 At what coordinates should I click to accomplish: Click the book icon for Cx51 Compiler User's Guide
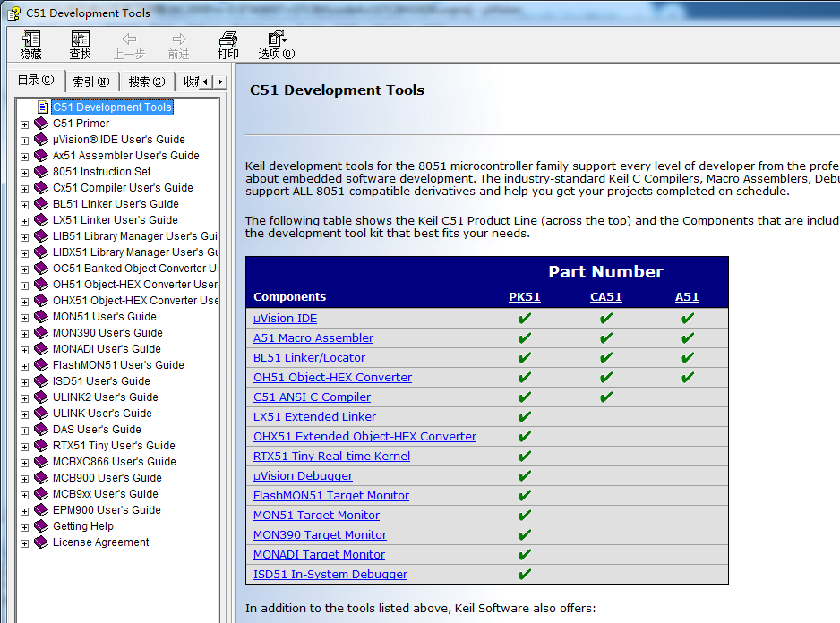pyautogui.click(x=41, y=187)
